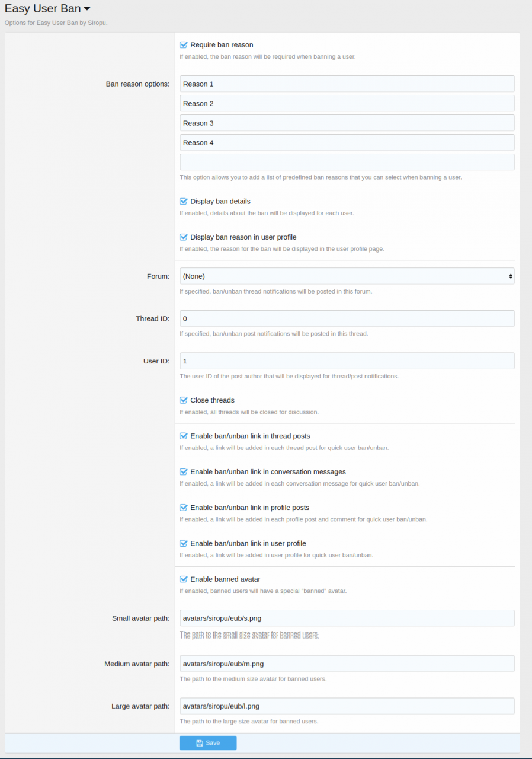Uncheck the Enable banned avatar checkbox
Image resolution: width=532 pixels, height=759 pixels.
[x=184, y=579]
